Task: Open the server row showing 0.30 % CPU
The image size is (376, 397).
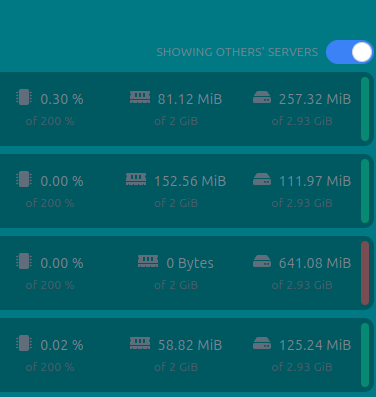Action: click(x=187, y=109)
